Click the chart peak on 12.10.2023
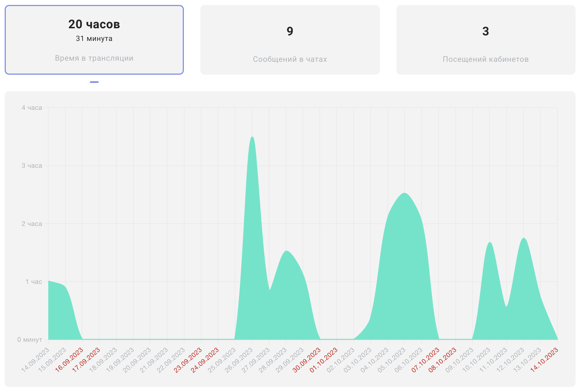 point(524,238)
